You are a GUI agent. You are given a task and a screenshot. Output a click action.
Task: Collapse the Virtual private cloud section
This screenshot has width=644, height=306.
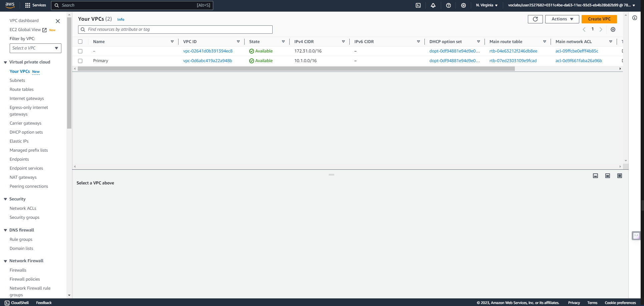[x=5, y=62]
